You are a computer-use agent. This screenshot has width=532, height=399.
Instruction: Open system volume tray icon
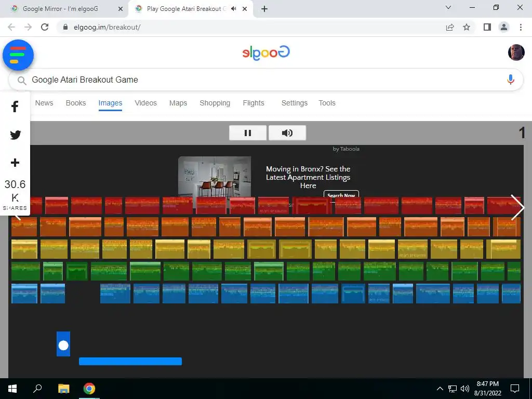pos(465,389)
